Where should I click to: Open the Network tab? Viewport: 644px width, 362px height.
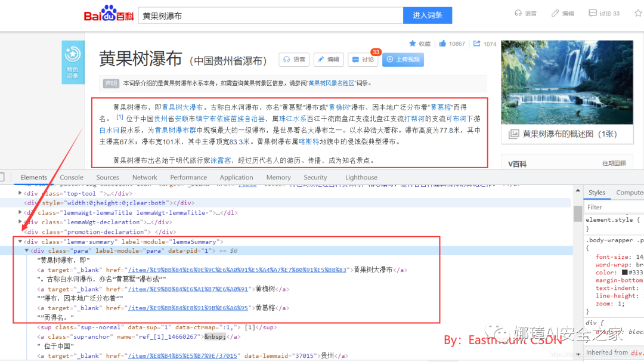(144, 177)
